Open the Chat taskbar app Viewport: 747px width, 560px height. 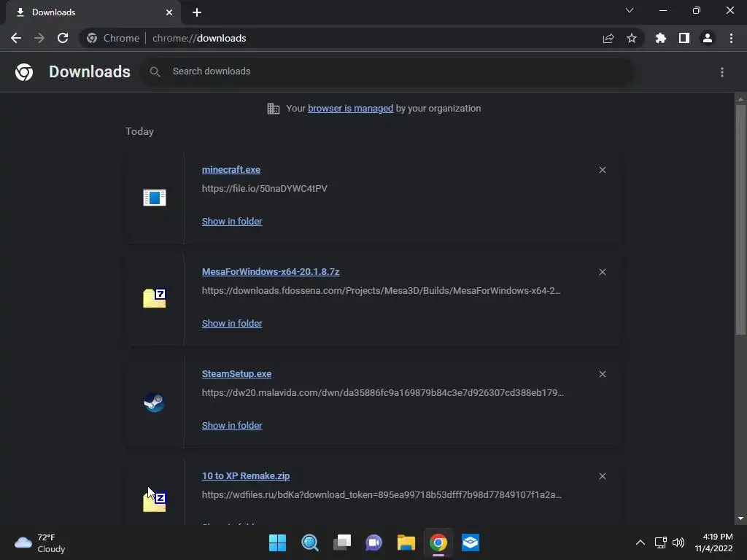click(x=374, y=542)
